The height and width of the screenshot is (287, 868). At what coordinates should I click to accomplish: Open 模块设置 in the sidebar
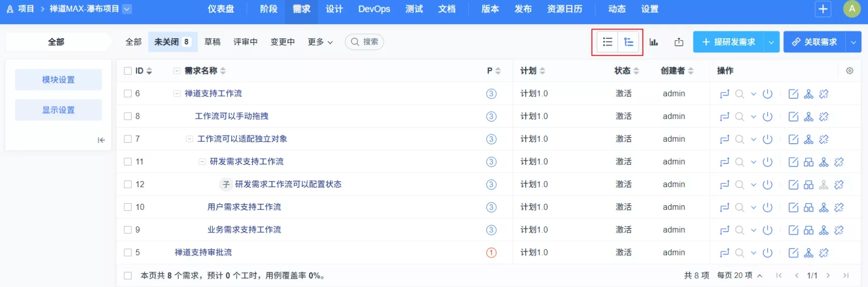coord(59,80)
